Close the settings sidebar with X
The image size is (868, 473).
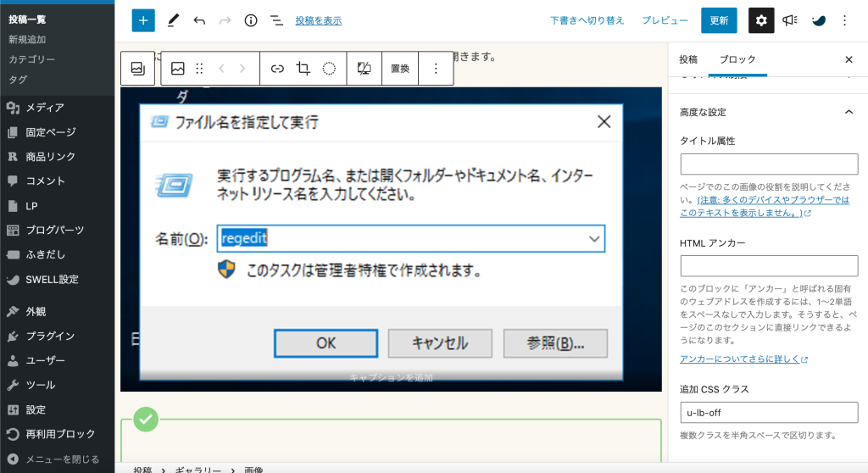tap(849, 59)
